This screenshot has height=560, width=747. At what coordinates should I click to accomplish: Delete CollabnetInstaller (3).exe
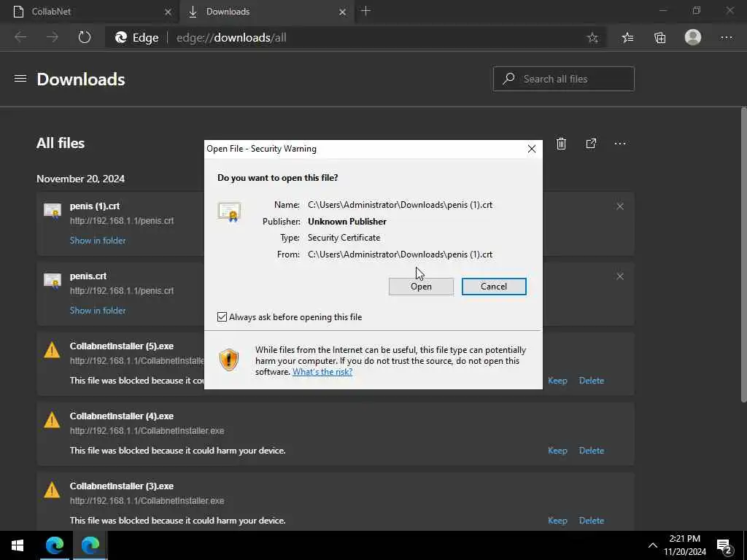click(x=591, y=521)
